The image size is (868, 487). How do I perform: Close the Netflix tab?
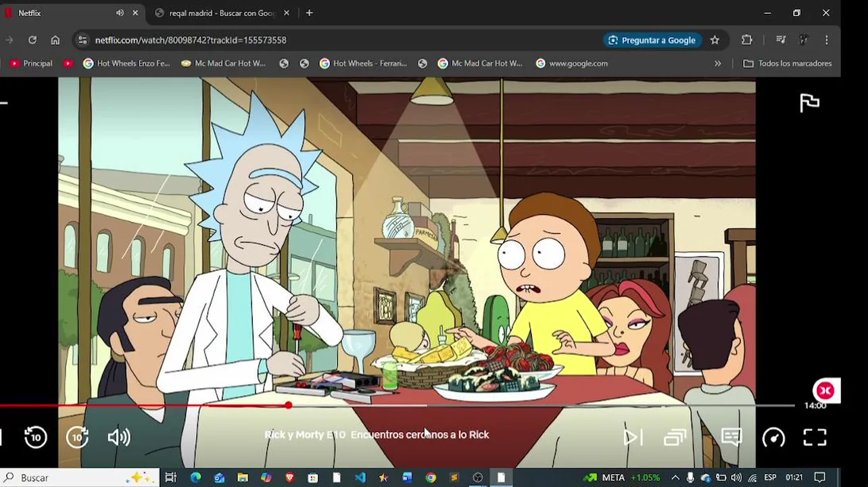point(135,13)
